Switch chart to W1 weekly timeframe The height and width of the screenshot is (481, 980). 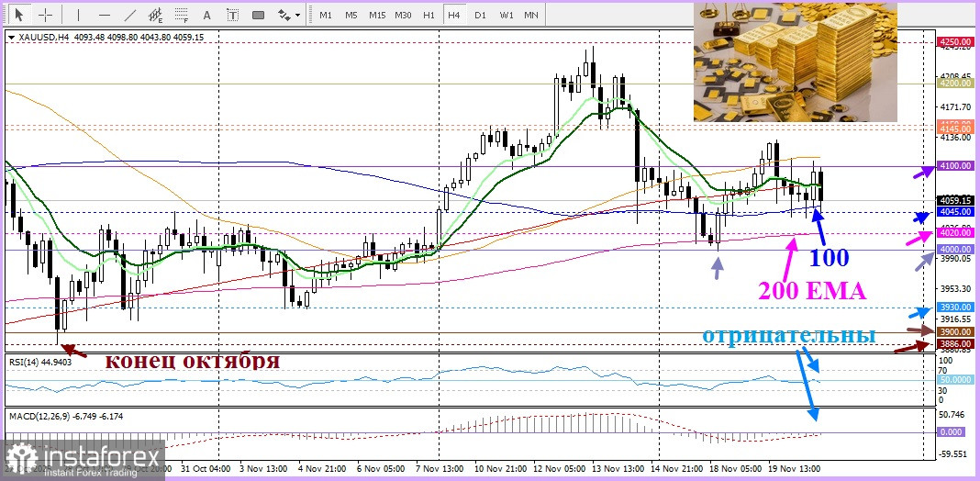[507, 15]
